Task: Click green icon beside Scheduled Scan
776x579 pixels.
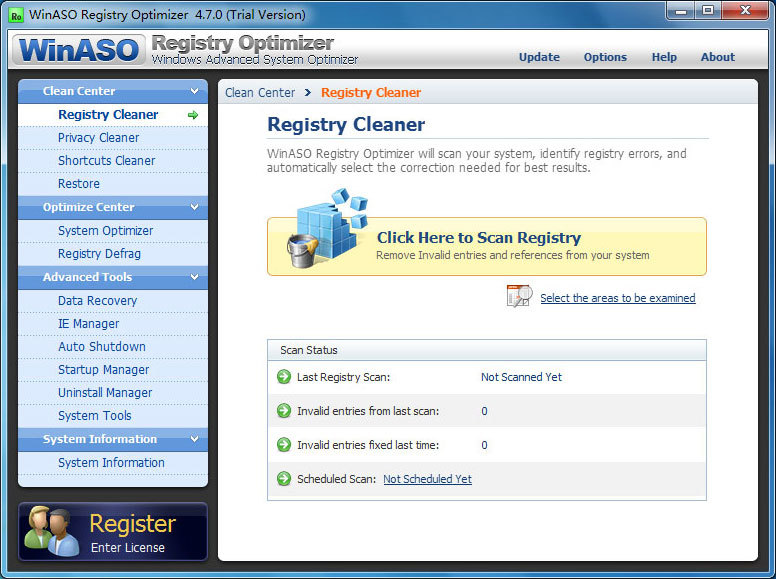Action: 284,479
